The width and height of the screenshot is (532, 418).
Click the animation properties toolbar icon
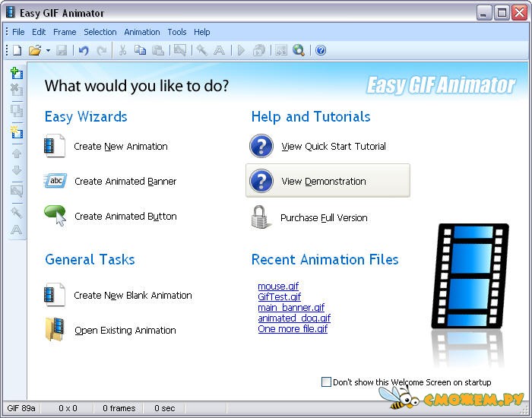(259, 51)
